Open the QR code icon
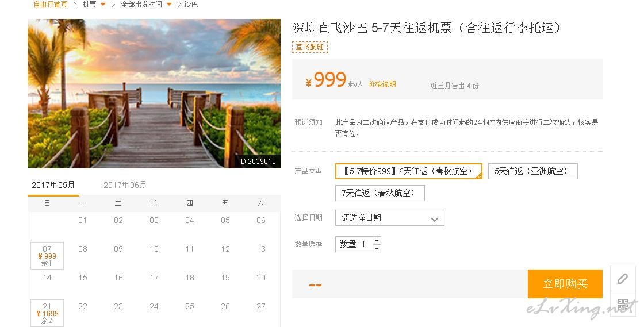644x327 pixels. 623,304
